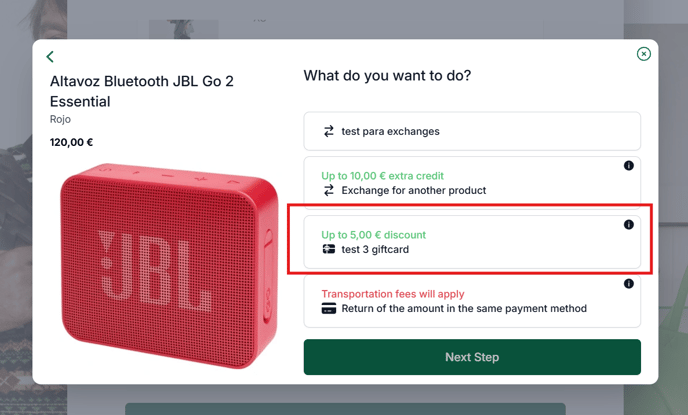This screenshot has width=688, height=415.
Task: Click the giftcard icon next to test 3
Action: click(x=329, y=249)
